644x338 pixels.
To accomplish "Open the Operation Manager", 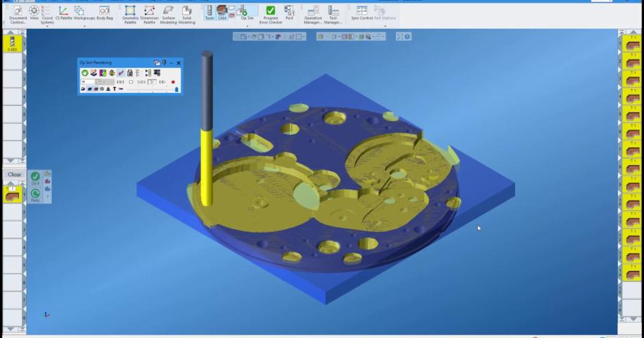I will coord(313,14).
